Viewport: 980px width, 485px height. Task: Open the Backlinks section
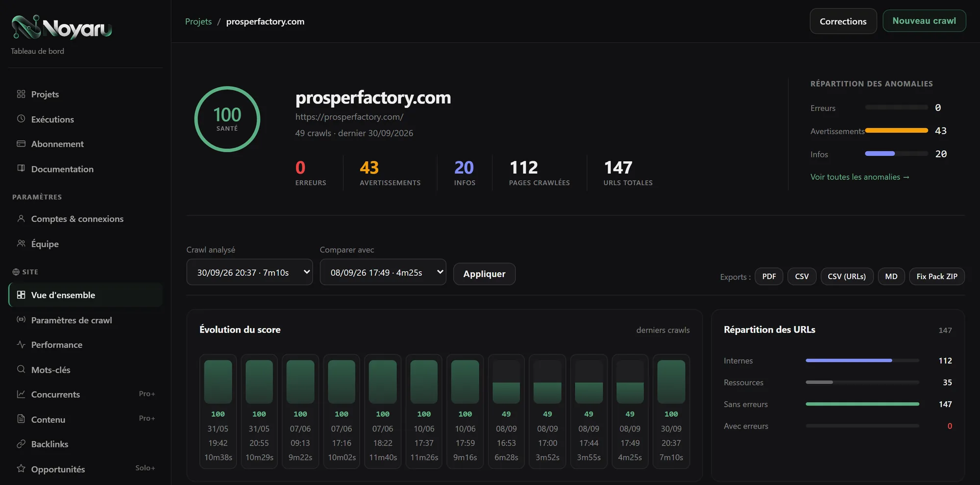coord(86,444)
